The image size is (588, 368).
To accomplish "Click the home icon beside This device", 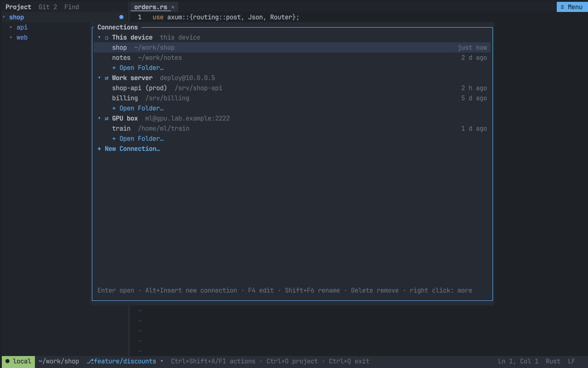I will coord(107,37).
